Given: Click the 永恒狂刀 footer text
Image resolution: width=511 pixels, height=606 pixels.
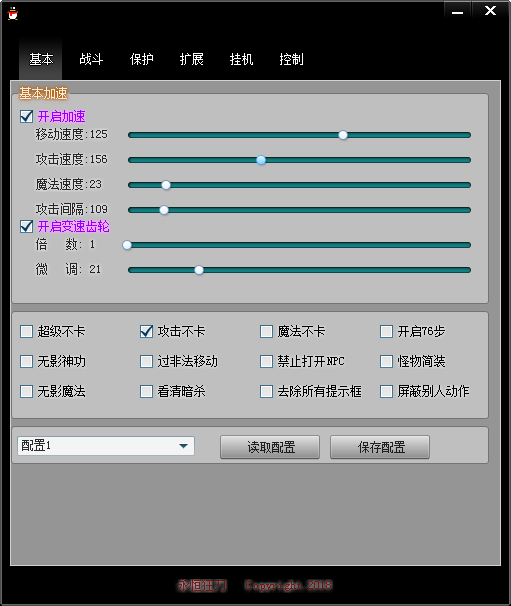Looking at the screenshot, I should (202, 586).
